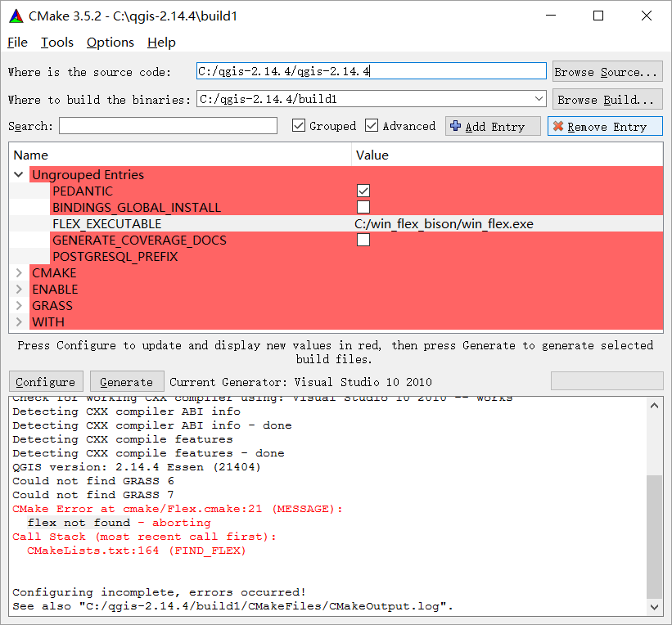Viewport: 672px width, 625px height.
Task: Click the CMakeOutput.log path line
Action: [x=232, y=606]
